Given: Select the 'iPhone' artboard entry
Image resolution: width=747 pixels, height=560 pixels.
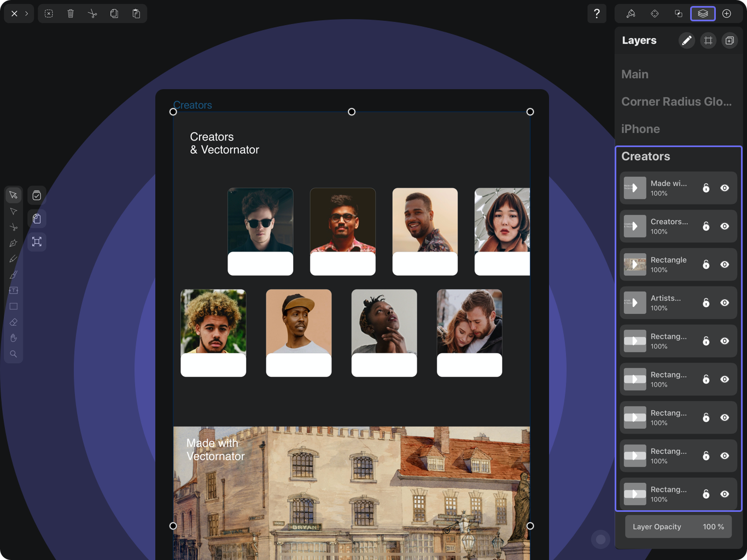Looking at the screenshot, I should [x=640, y=129].
